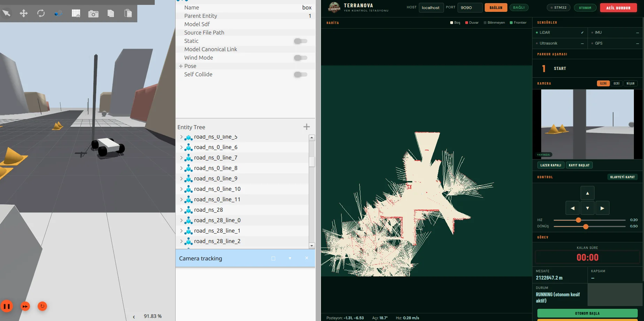Turn the robot right with the right arrow

click(603, 208)
